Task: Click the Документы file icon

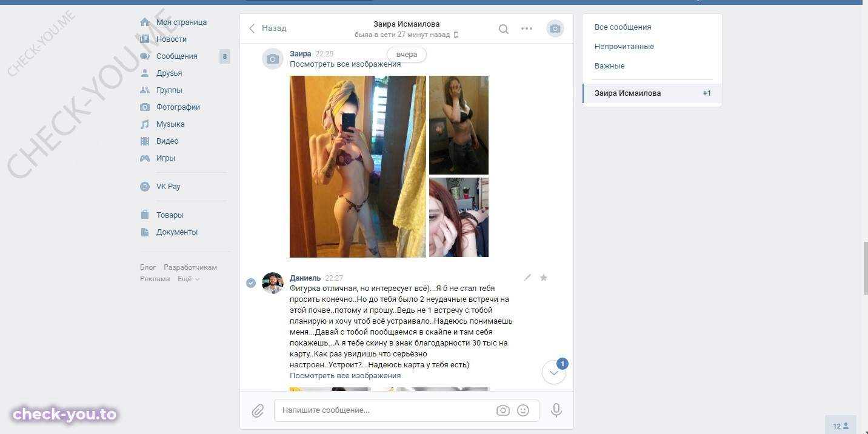Action: tap(145, 232)
